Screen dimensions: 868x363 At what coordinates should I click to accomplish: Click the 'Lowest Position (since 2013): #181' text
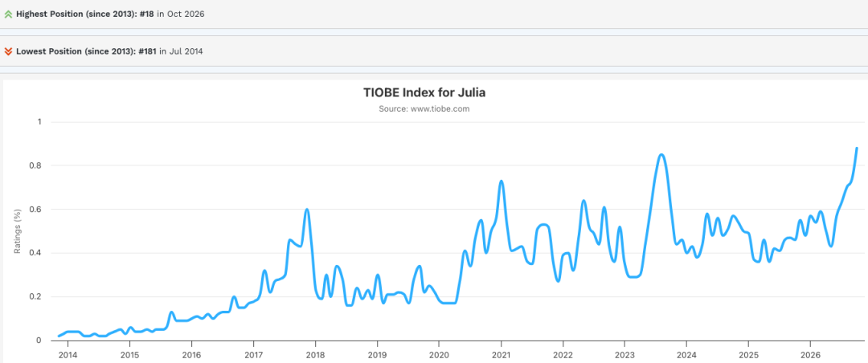(86, 51)
